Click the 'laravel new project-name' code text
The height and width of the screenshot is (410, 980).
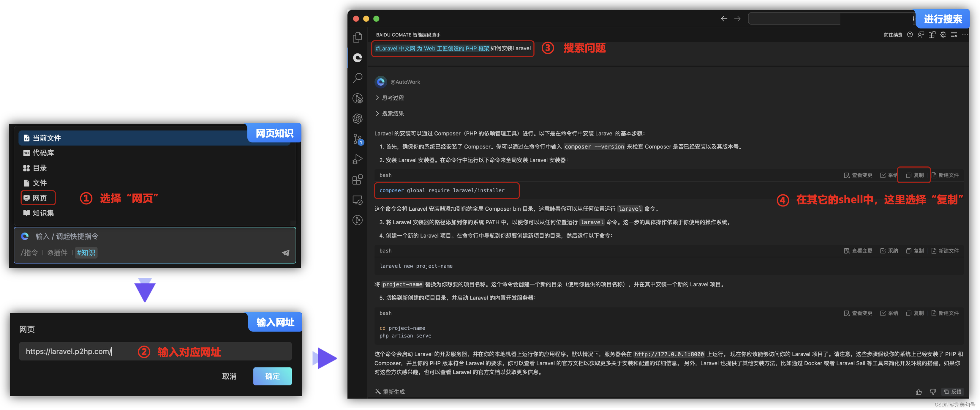click(416, 266)
